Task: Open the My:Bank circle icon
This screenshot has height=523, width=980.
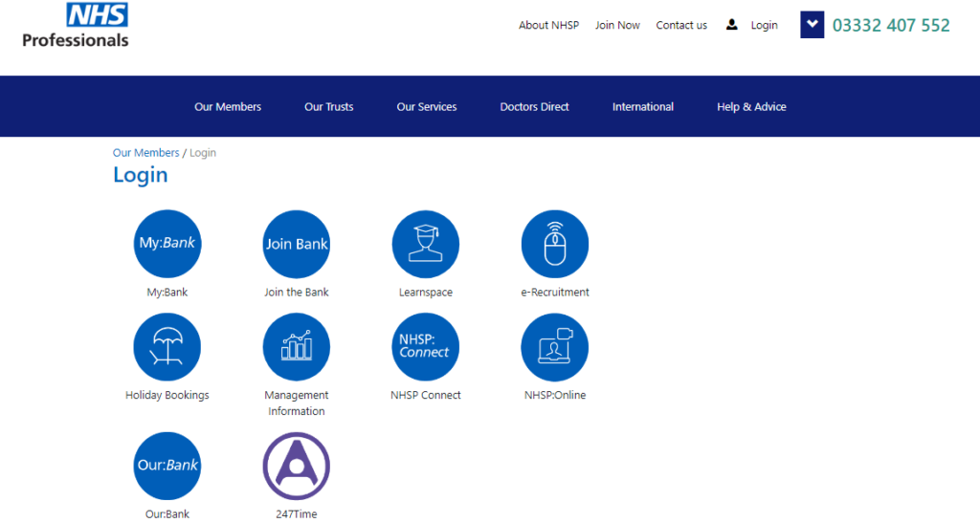Action: point(167,244)
